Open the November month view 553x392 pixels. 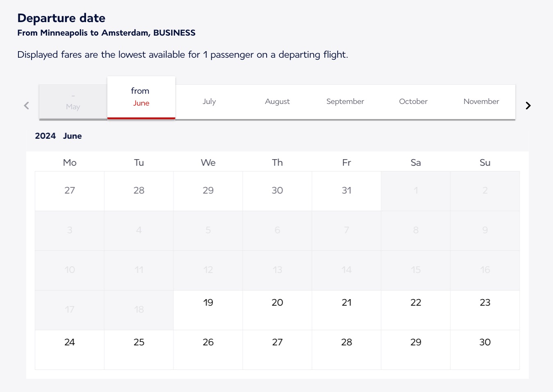click(x=481, y=101)
